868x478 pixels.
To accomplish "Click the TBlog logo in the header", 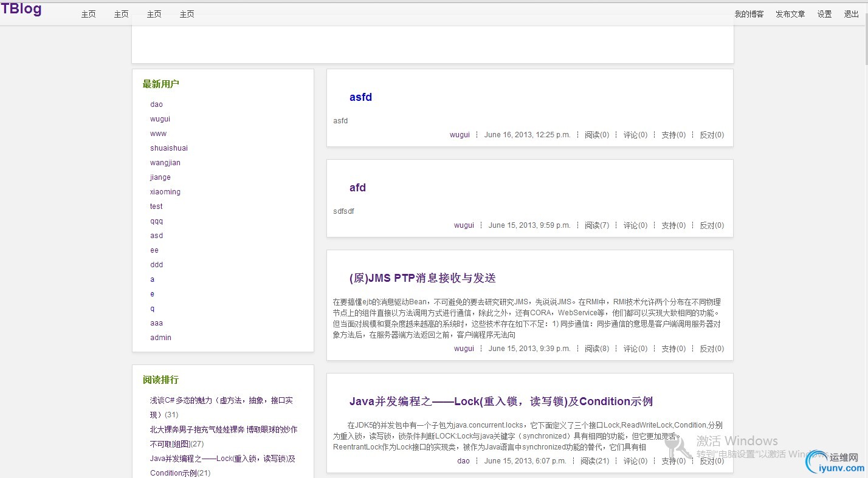I will [21, 9].
